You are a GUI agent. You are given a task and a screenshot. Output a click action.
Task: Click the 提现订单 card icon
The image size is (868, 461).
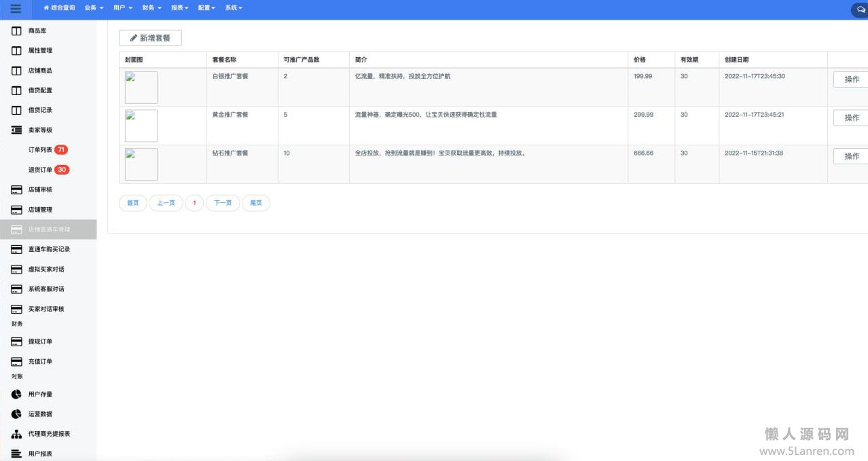(17, 342)
